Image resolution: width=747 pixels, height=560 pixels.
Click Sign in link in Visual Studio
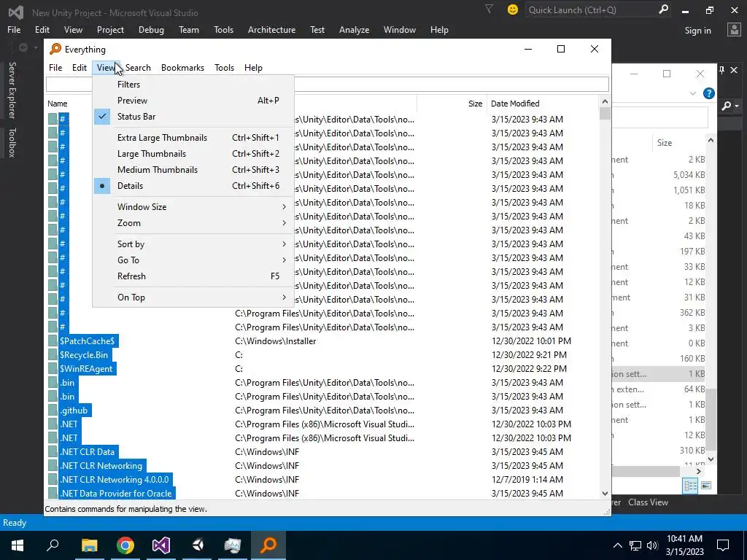698,31
